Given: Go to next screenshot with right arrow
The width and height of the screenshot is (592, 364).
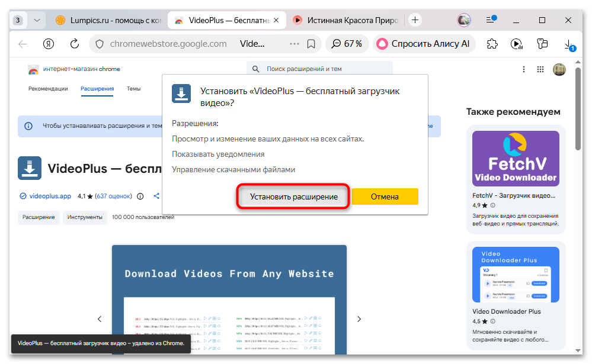Looking at the screenshot, I should [x=359, y=319].
